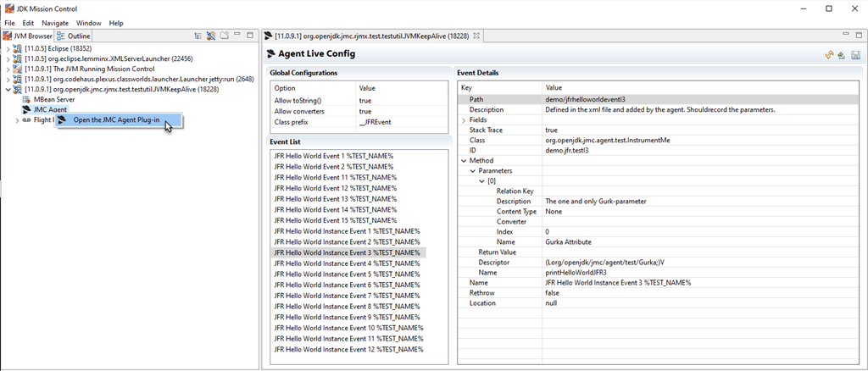Screen dimensions: 868x371
Task: Open the Window menu
Action: pyautogui.click(x=88, y=23)
